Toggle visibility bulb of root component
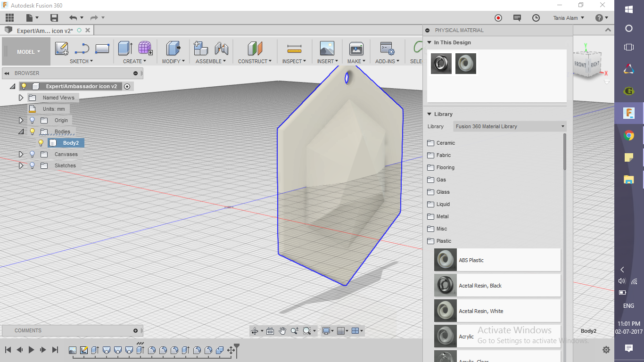Image resolution: width=644 pixels, height=362 pixels. [x=24, y=86]
